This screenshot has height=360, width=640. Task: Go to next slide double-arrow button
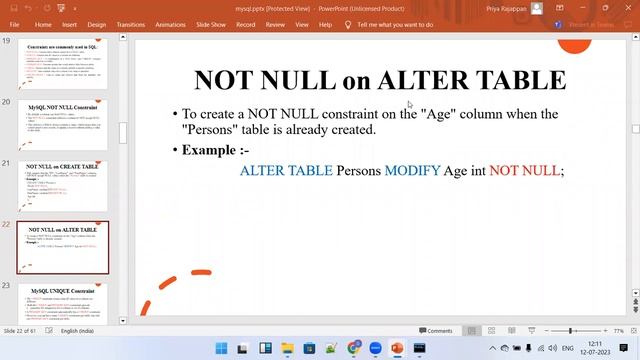click(x=636, y=310)
